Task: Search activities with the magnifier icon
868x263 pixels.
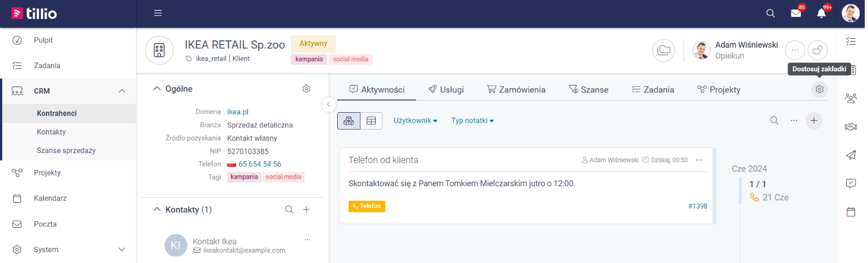Action: [774, 121]
